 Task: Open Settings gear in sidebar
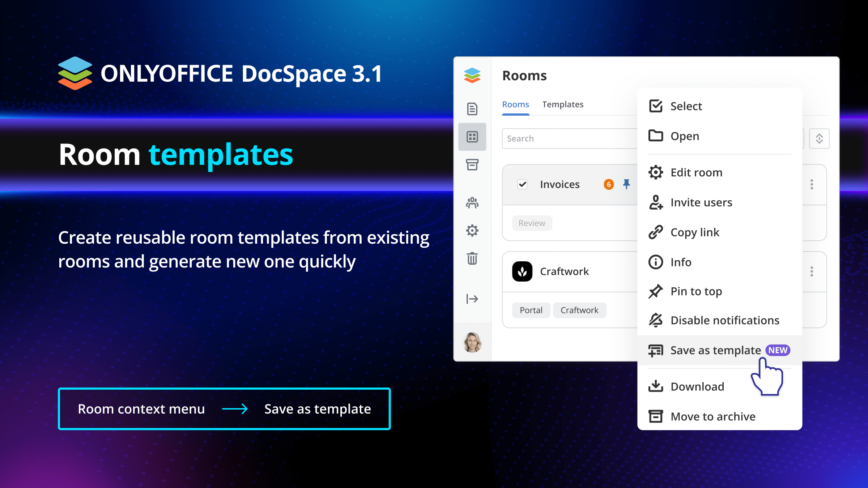472,231
